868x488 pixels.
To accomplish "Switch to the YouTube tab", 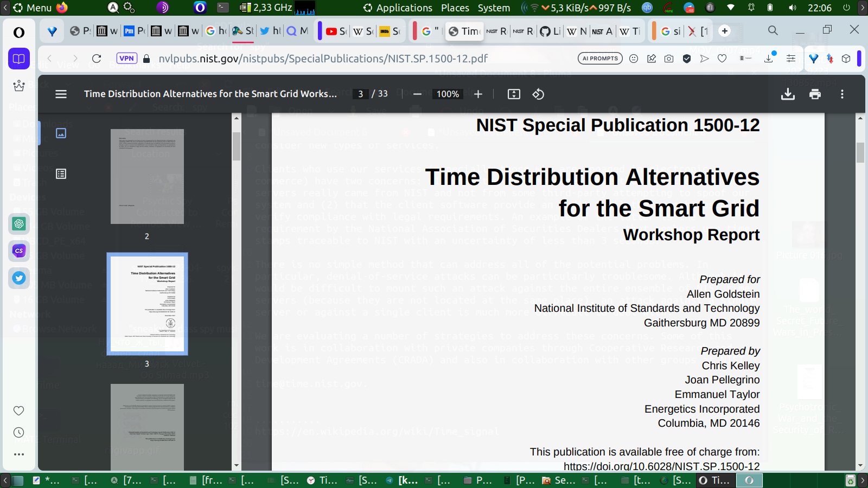I will (x=336, y=31).
